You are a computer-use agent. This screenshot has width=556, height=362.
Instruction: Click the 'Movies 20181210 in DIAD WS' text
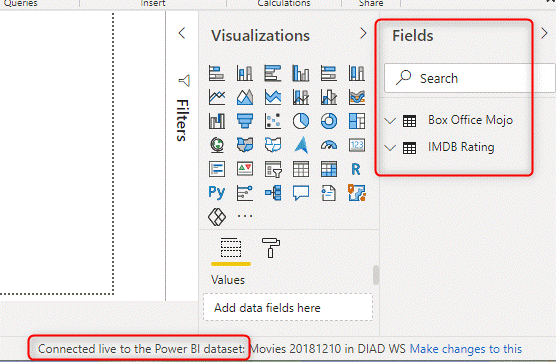pos(328,349)
